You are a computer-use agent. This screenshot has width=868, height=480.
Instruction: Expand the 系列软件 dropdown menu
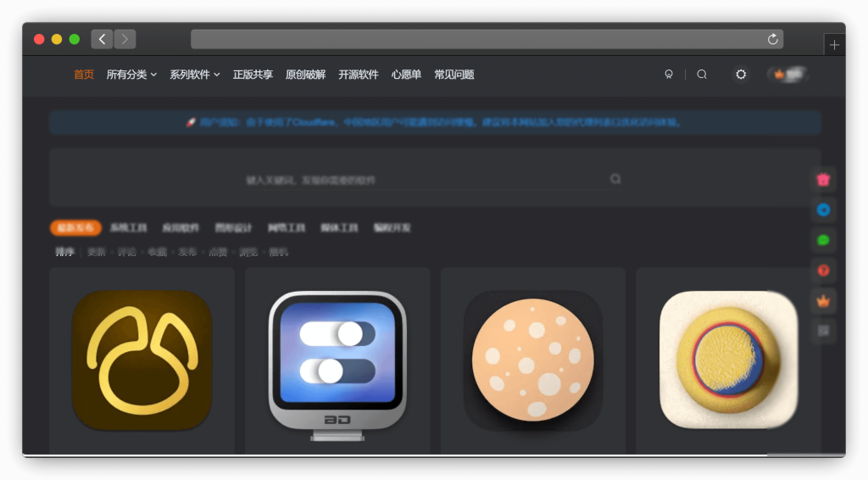coord(194,75)
